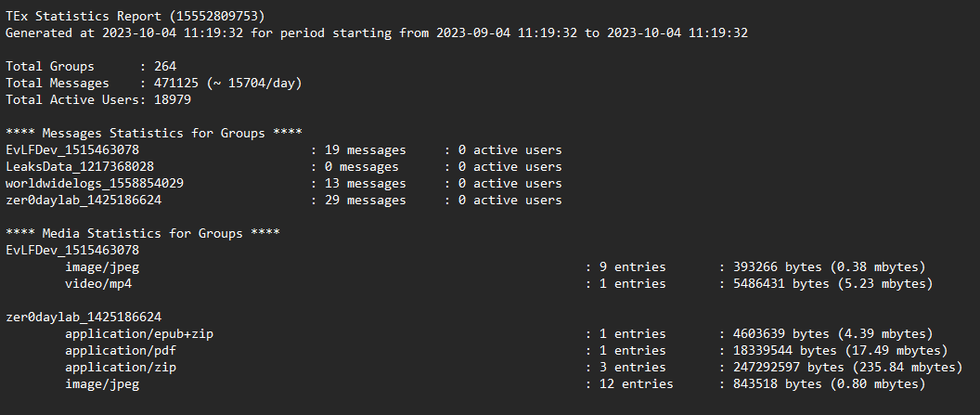Click EvLFDev_1515463078 in the messages statistics list
This screenshot has height=415, width=980.
click(72, 150)
